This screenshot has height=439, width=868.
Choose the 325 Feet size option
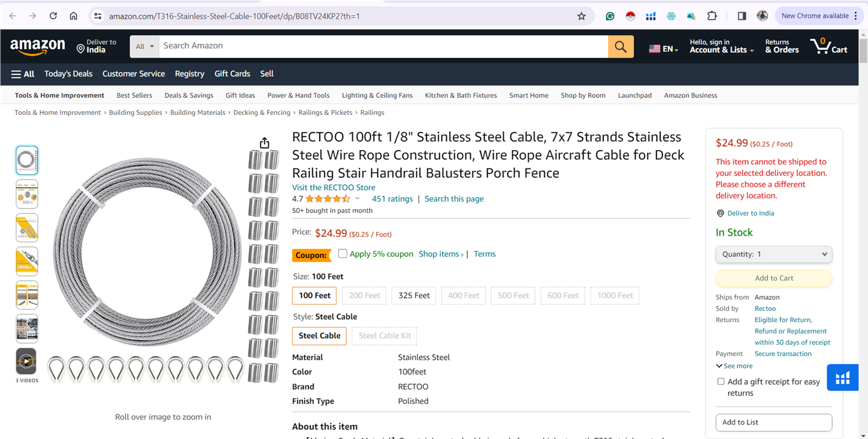coord(414,296)
